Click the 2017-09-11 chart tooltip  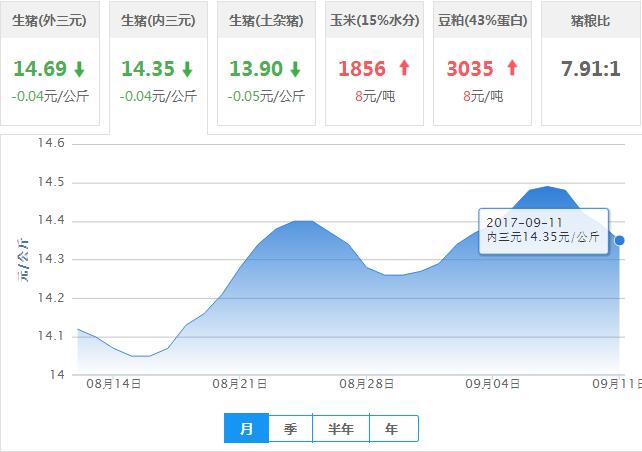(542, 229)
